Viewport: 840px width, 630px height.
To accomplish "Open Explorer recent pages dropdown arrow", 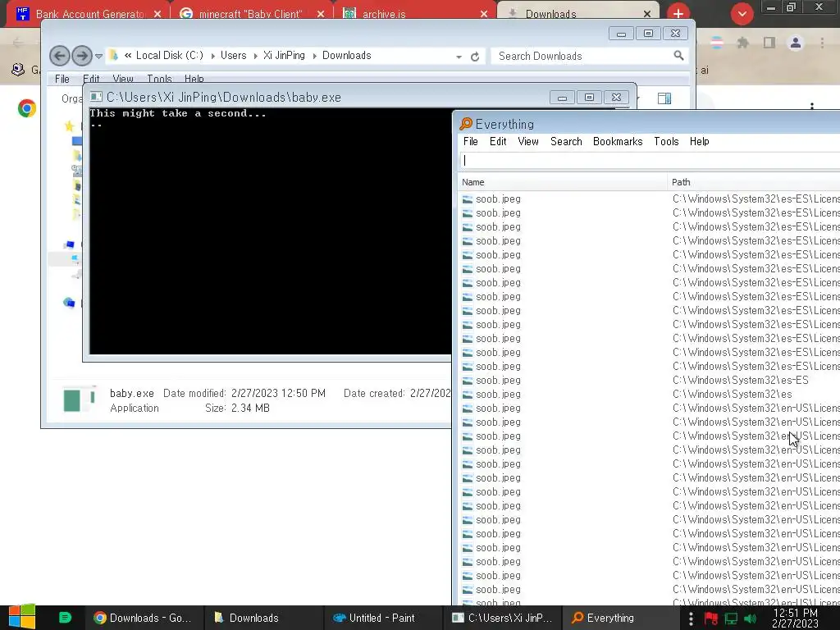I will pyautogui.click(x=98, y=56).
